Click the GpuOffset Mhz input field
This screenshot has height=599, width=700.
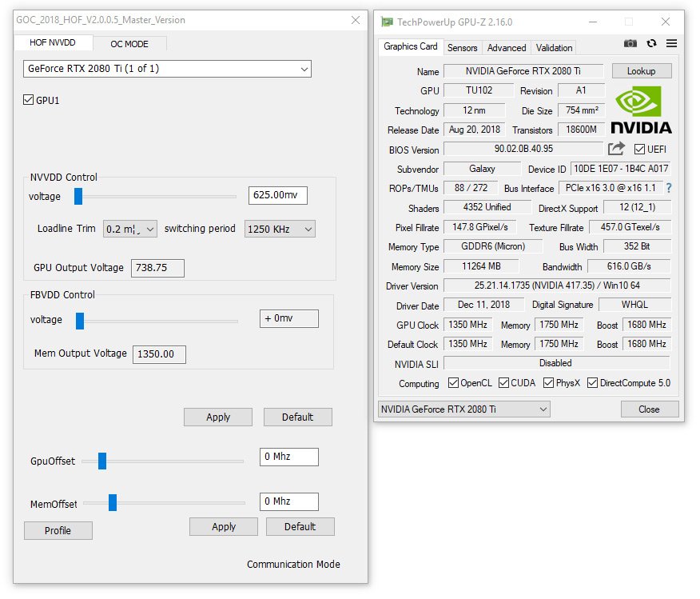coord(289,457)
